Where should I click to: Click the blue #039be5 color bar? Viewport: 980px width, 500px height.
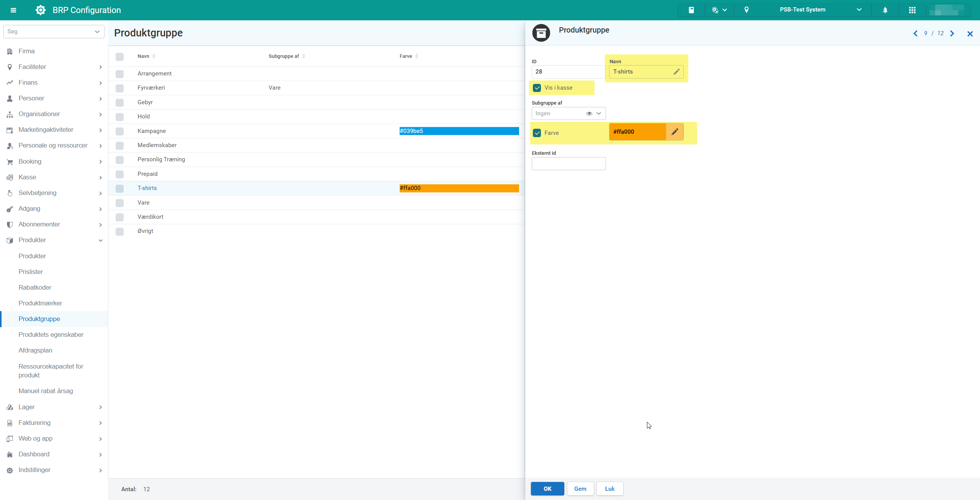point(459,131)
